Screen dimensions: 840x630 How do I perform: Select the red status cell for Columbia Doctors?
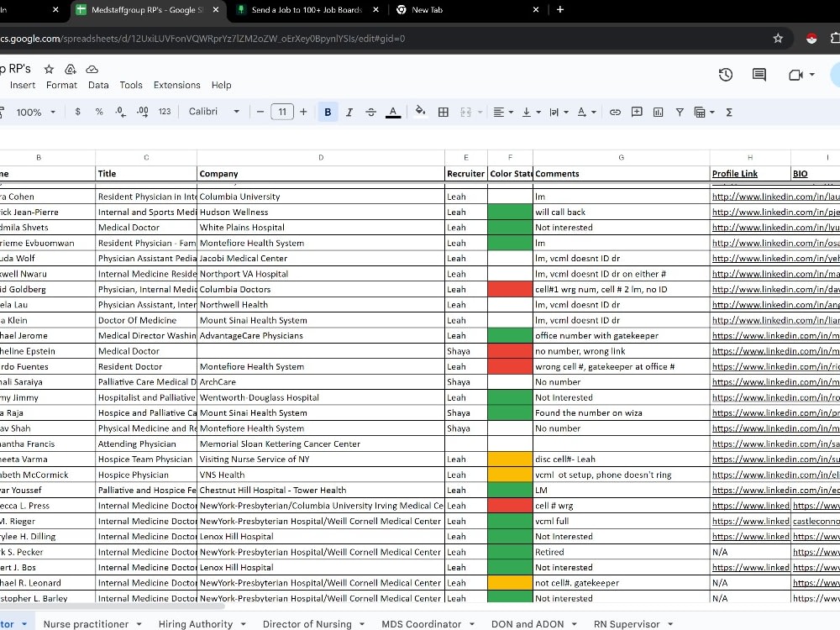510,289
